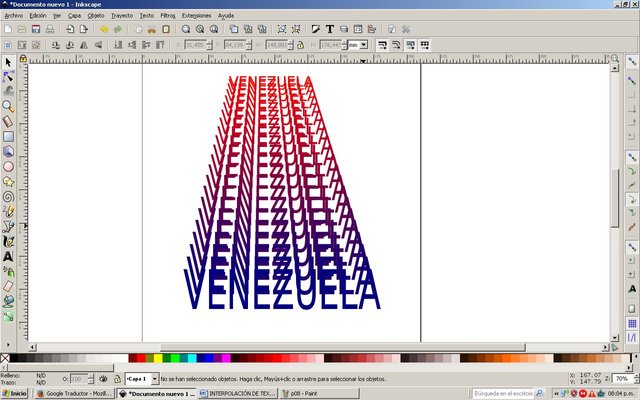Switch to Google Traductor taskbar window
This screenshot has width=640, height=400.
pos(74,393)
